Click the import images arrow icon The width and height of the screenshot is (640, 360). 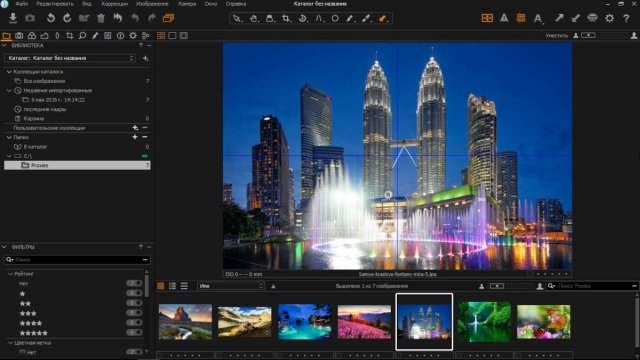13,18
